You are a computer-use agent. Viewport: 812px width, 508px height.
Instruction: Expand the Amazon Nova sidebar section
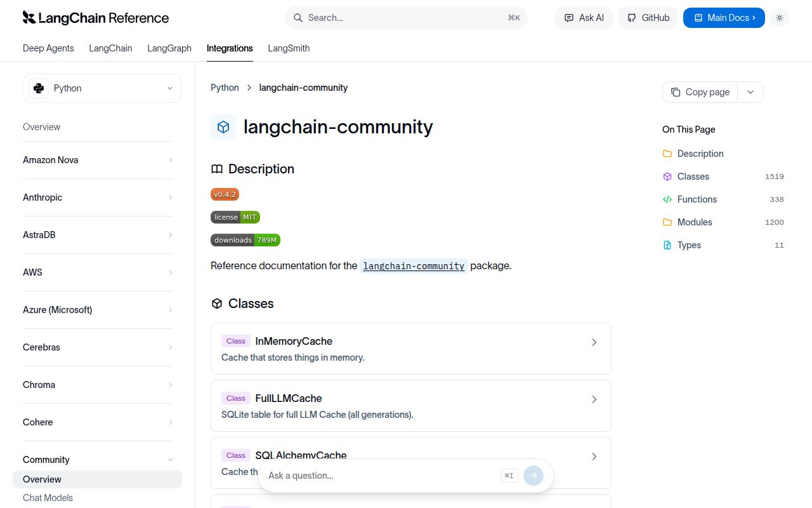point(98,160)
